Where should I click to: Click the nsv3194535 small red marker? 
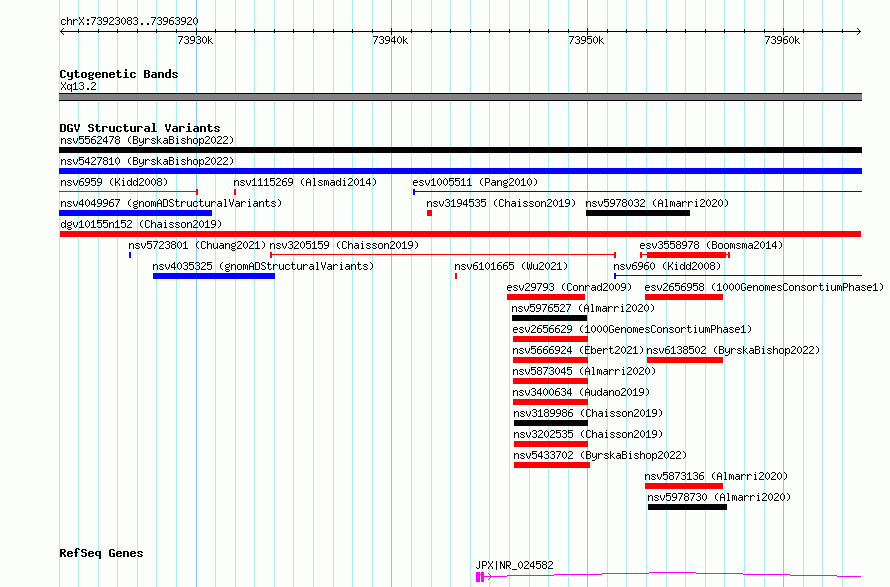tap(430, 213)
